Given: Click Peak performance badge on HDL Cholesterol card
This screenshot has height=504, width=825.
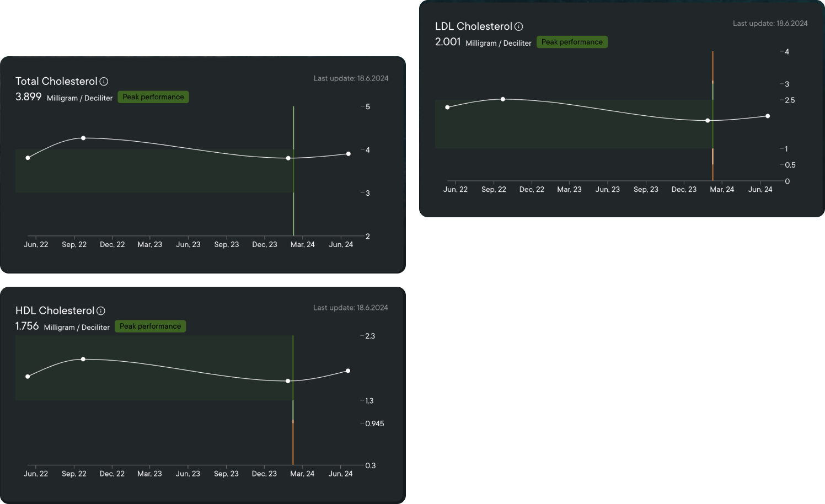Looking at the screenshot, I should point(150,326).
